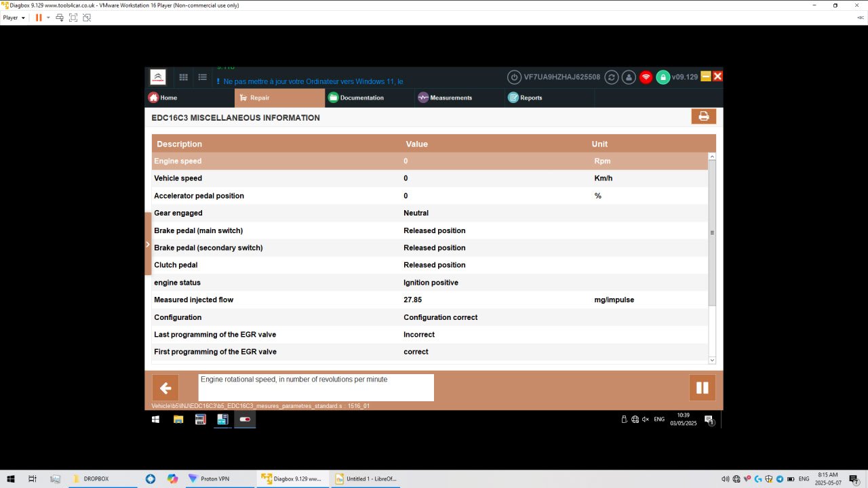Screen dimensions: 868x488
Task: Select the engine status row
Action: [x=429, y=283]
